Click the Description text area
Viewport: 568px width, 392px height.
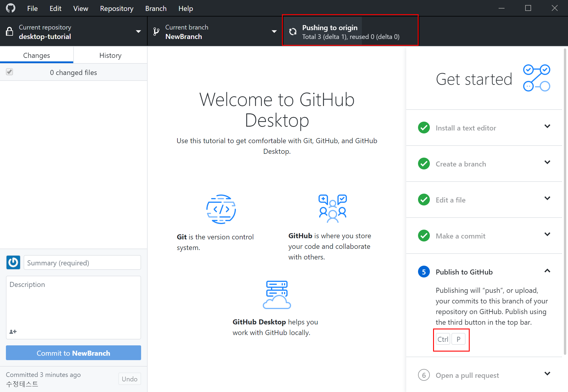point(74,308)
